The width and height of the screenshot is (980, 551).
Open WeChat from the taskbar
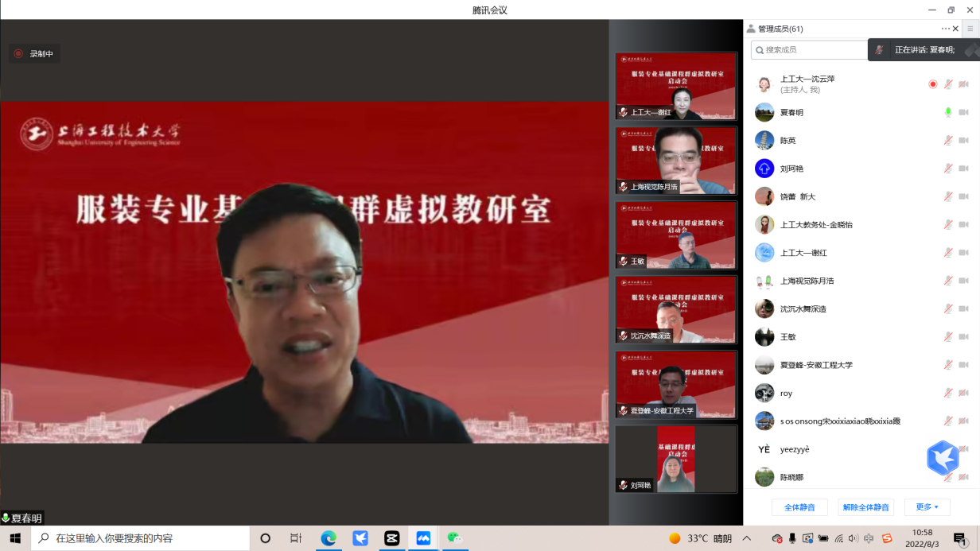[454, 538]
